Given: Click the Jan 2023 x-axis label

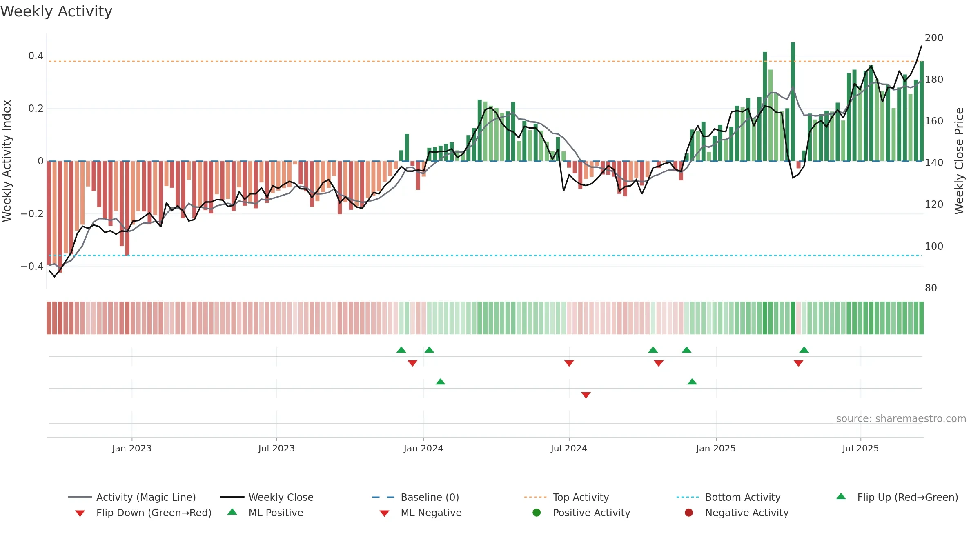Looking at the screenshot, I should pos(132,449).
